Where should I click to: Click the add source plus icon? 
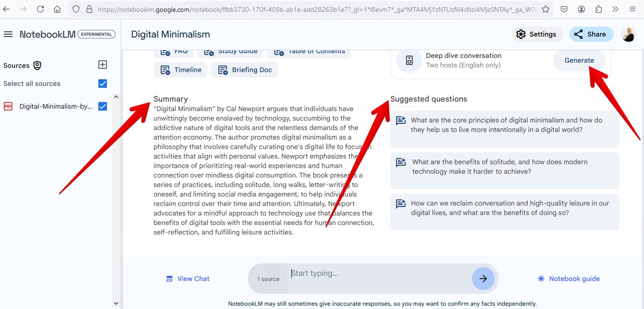102,65
